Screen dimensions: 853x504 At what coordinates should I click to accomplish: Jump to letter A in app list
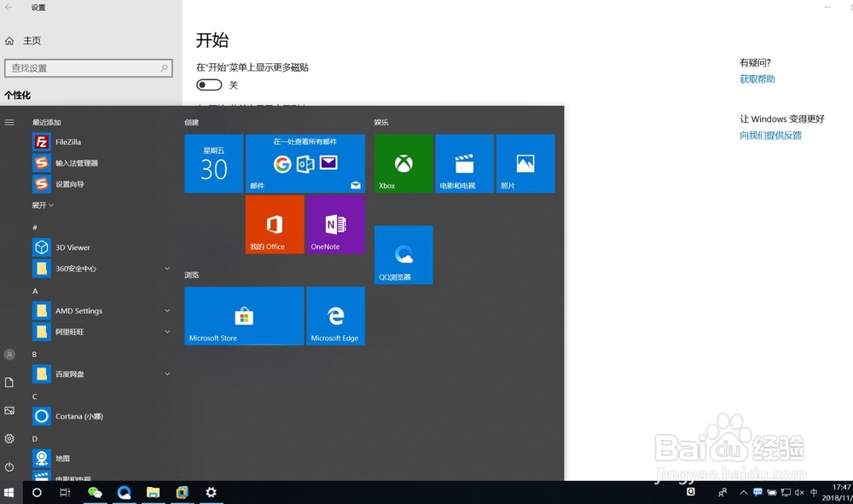click(x=35, y=292)
